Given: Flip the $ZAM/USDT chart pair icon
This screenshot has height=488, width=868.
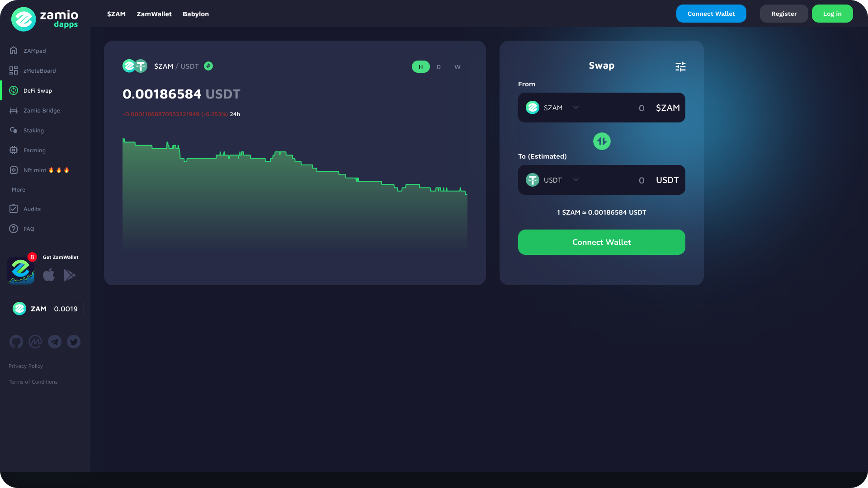Looking at the screenshot, I should click(208, 66).
